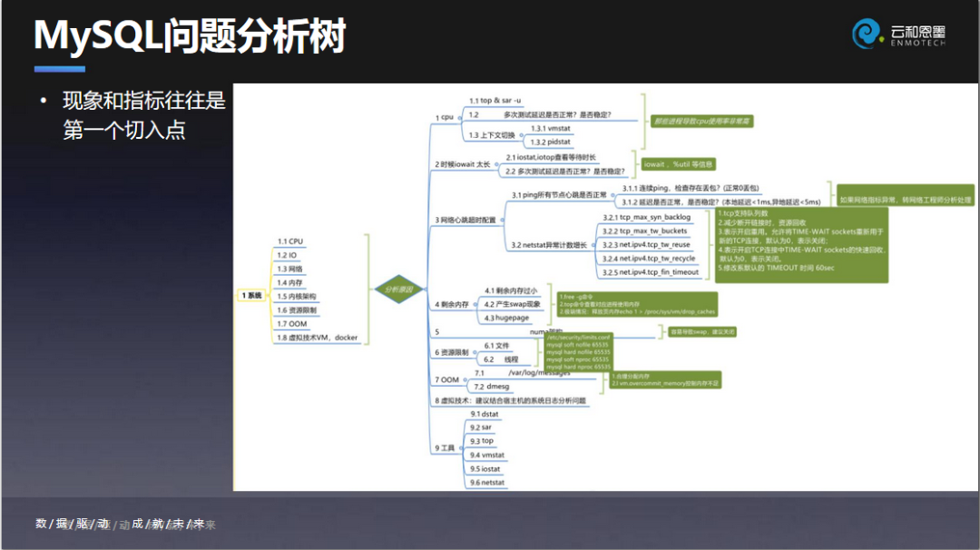The image size is (980, 550).
Task: Click the 1.3 网络 item
Action: point(290,269)
